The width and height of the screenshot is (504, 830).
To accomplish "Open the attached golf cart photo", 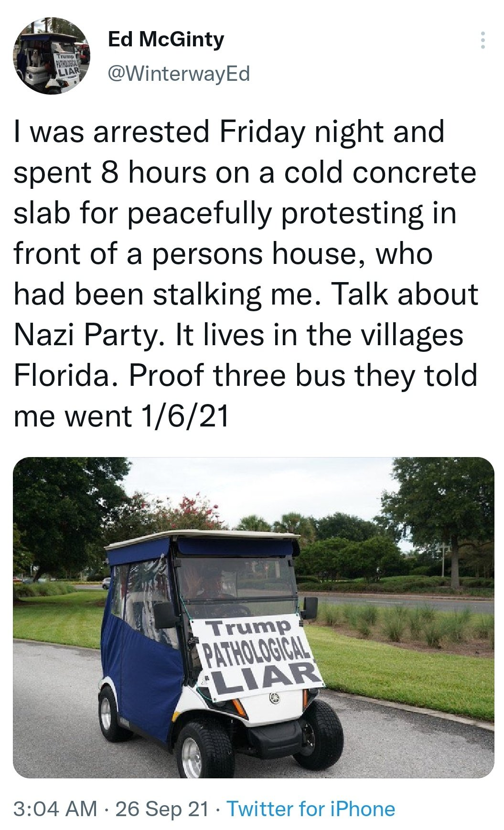I will point(253,617).
